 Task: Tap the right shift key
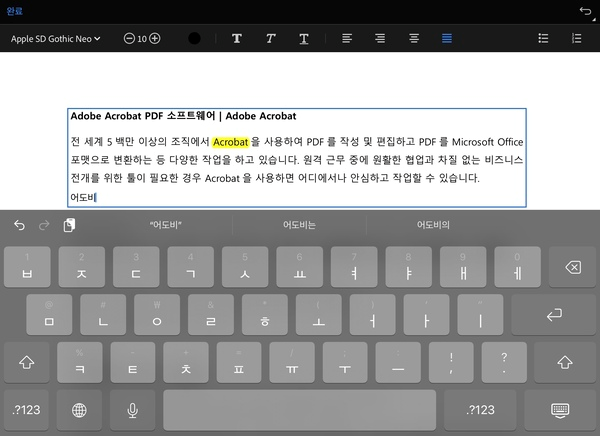tap(565, 363)
